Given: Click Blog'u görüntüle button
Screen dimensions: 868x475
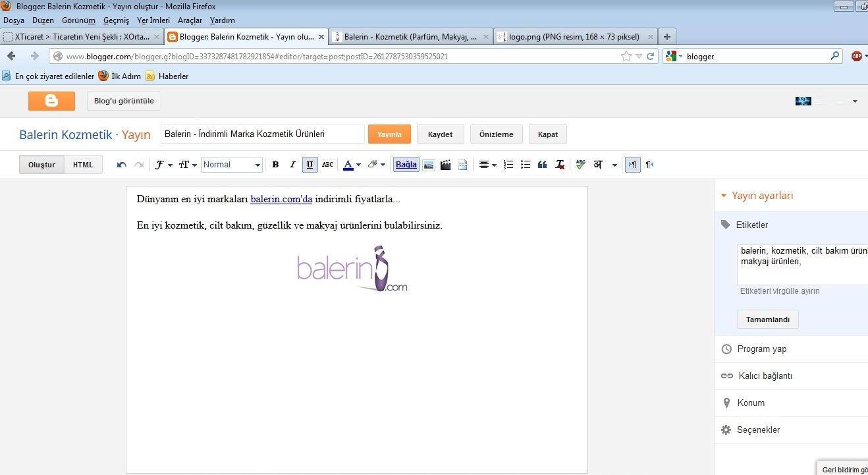Looking at the screenshot, I should pos(124,101).
